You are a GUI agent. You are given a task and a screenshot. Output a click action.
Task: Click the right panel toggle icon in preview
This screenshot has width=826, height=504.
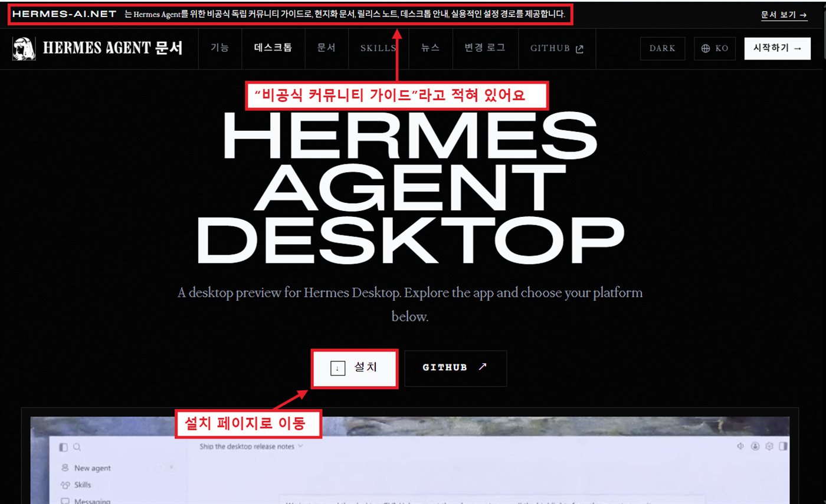[783, 446]
